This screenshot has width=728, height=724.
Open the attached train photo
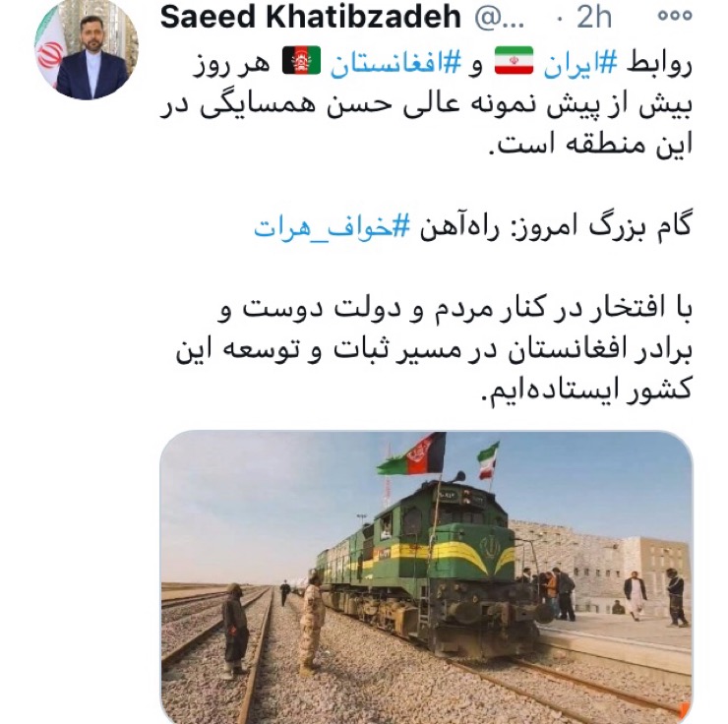[x=426, y=576]
